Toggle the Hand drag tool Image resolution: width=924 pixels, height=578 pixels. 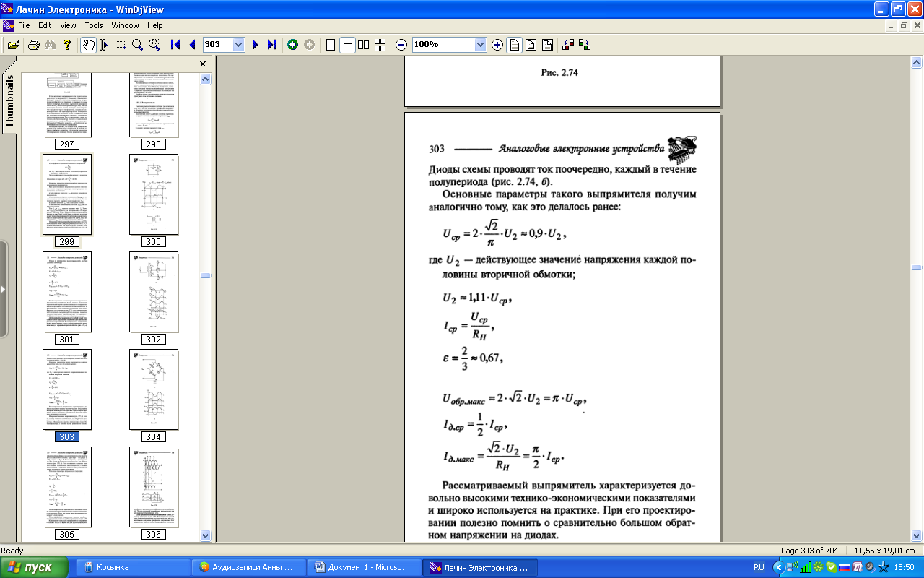click(x=88, y=45)
